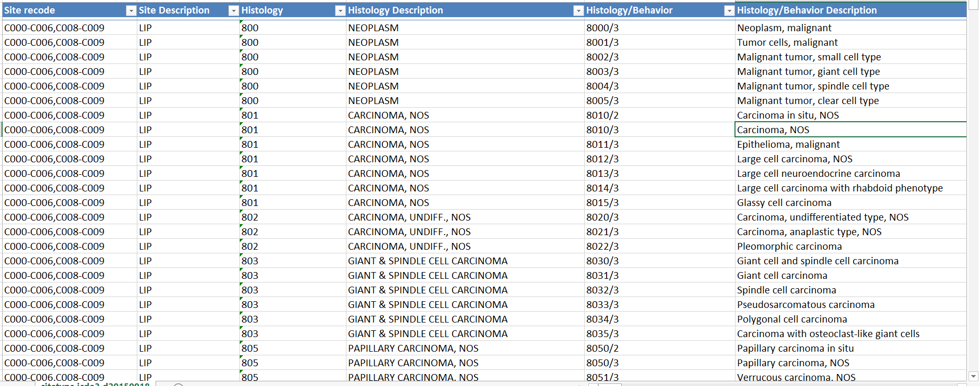
Task: Click cell 'Polygonal cell carcinoma'
Action: click(850, 319)
